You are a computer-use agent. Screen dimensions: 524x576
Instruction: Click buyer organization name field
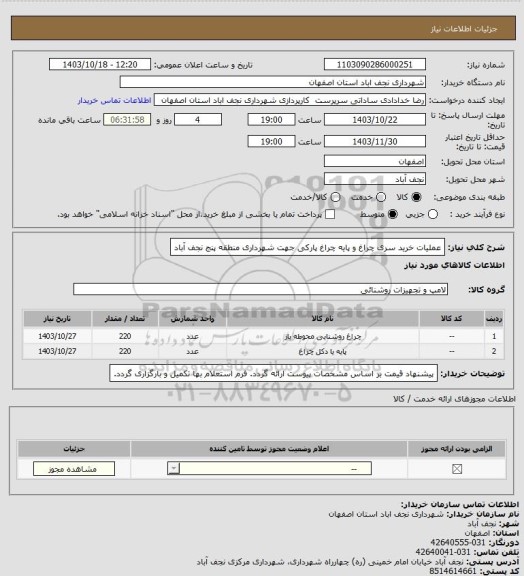point(273,82)
